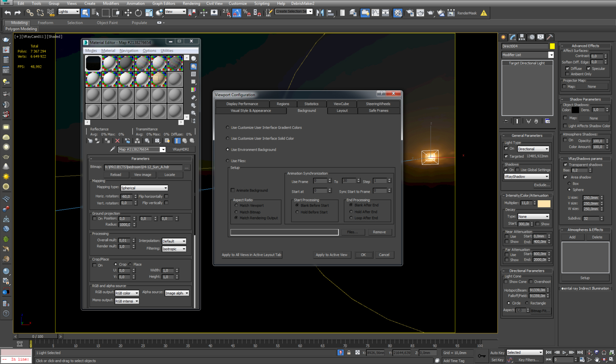Image resolution: width=616 pixels, height=364 pixels.
Task: Click the Mirror tool icon
Action: (320, 13)
